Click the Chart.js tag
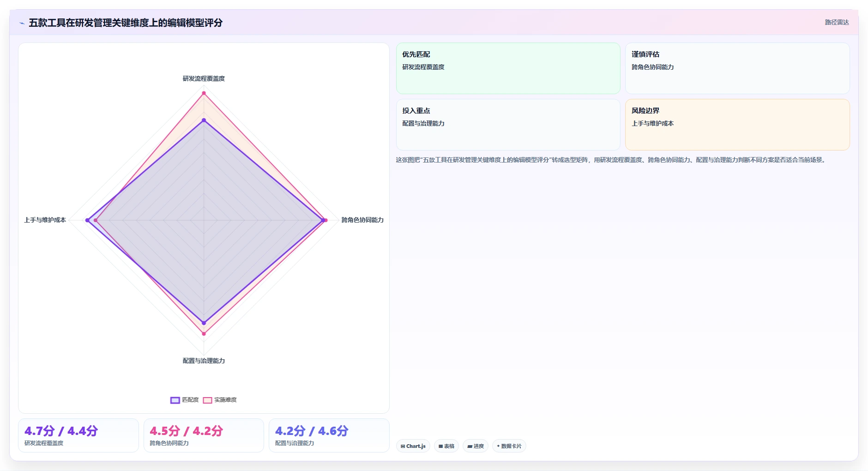This screenshot has width=868, height=471. [413, 446]
